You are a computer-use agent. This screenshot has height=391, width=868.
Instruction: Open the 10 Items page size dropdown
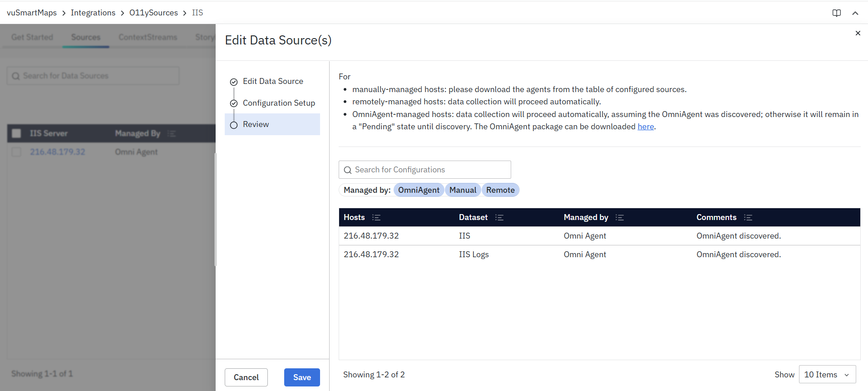(827, 375)
